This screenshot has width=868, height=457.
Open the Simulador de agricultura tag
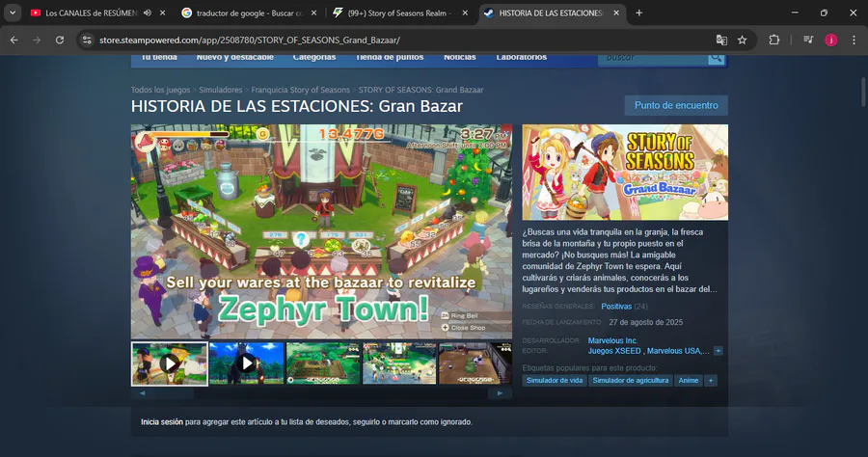pos(631,381)
